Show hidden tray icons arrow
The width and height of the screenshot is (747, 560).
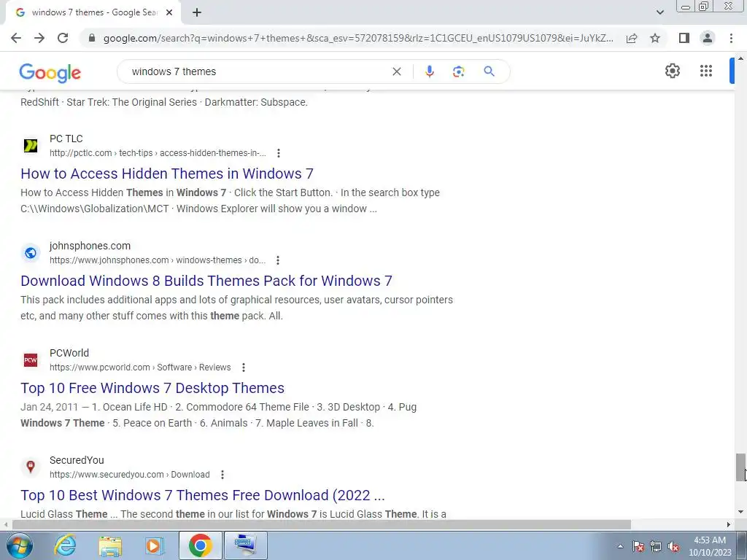click(620, 546)
